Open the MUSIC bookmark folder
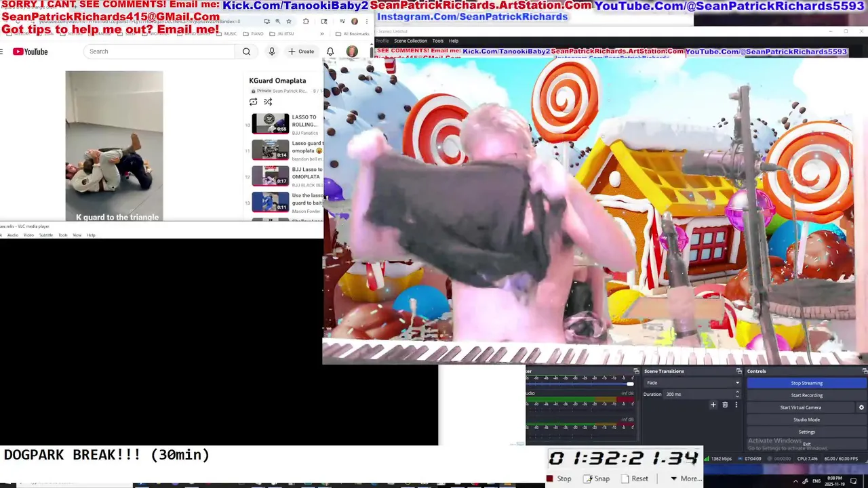Viewport: 868px width, 488px height. [227, 33]
